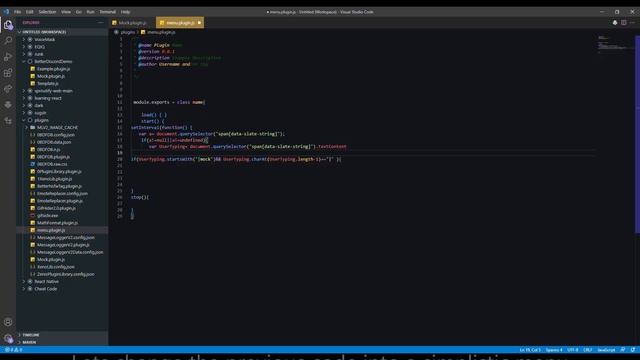The image size is (640, 360).
Task: Open the File menu
Action: click(x=18, y=12)
